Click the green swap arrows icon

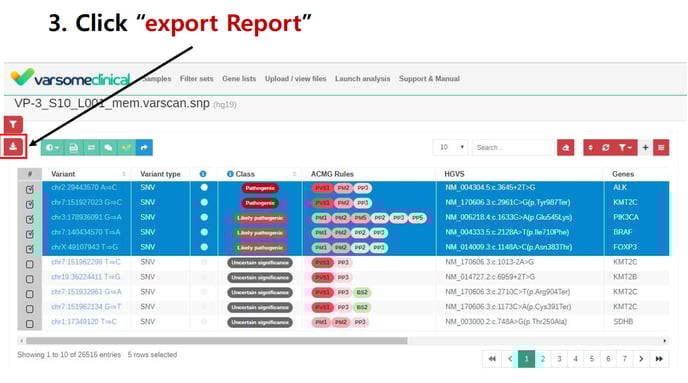pyautogui.click(x=91, y=147)
